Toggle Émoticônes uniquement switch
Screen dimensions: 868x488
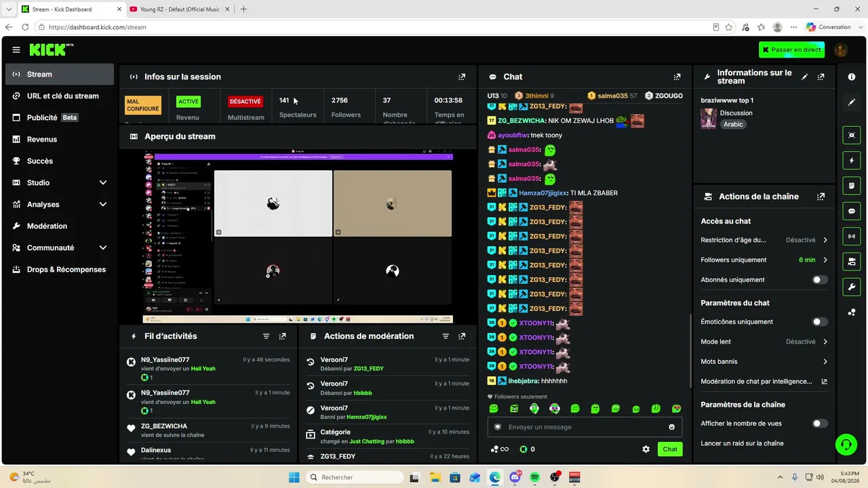pyautogui.click(x=820, y=322)
